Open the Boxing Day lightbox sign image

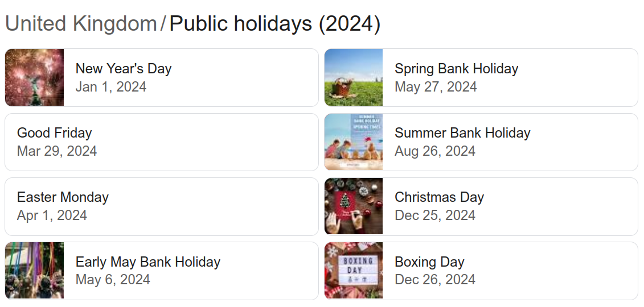pos(354,271)
